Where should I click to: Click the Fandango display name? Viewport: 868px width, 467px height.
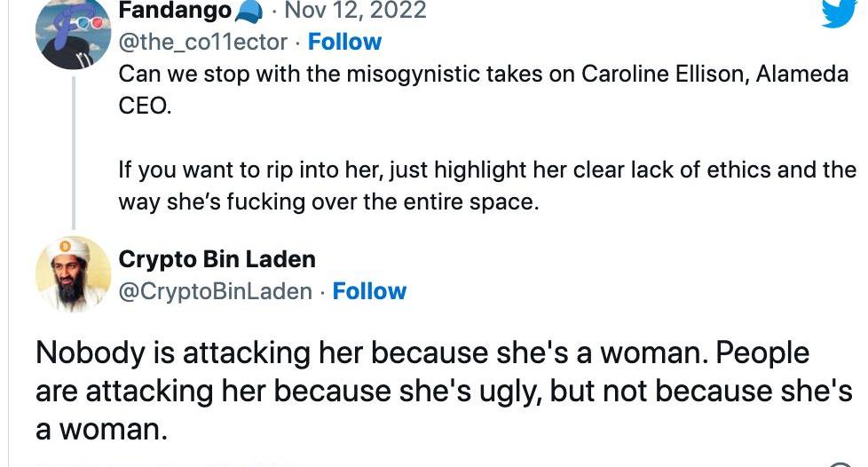(175, 11)
